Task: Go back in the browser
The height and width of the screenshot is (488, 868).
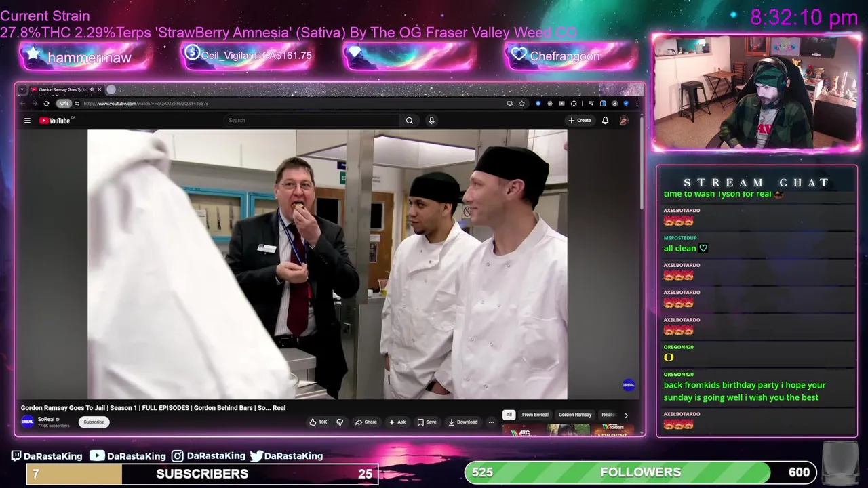Action: 22,104
